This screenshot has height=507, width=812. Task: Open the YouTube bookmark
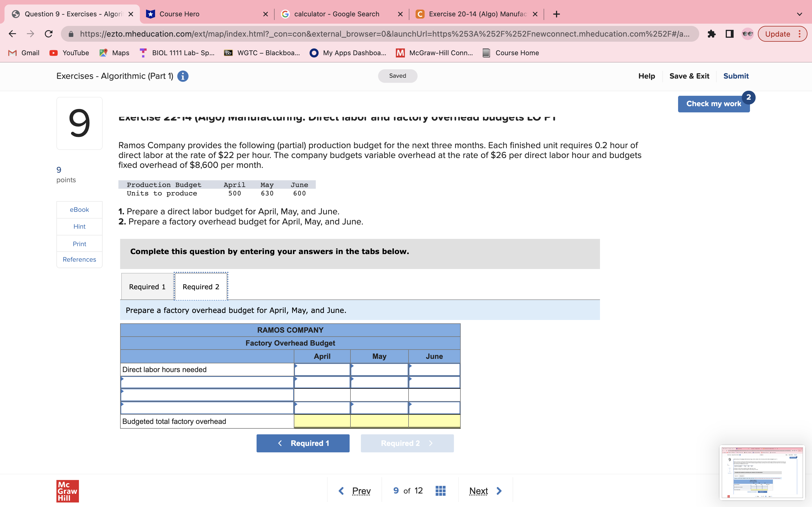pyautogui.click(x=69, y=53)
